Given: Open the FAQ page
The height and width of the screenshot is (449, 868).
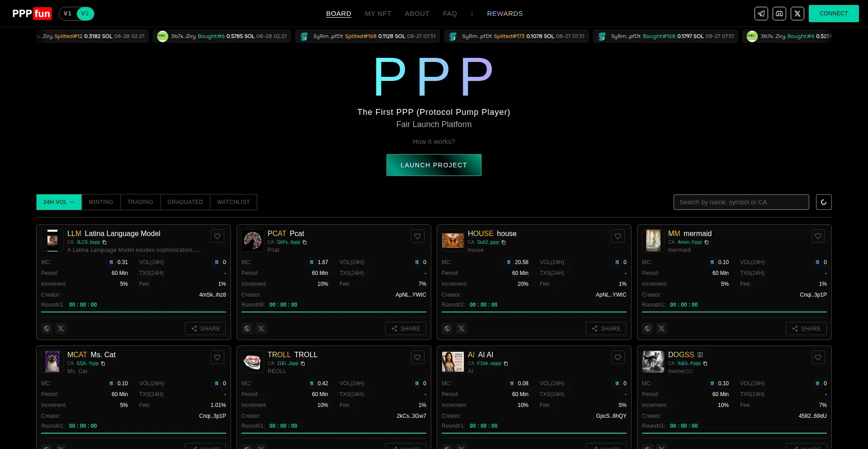Looking at the screenshot, I should pos(450,14).
